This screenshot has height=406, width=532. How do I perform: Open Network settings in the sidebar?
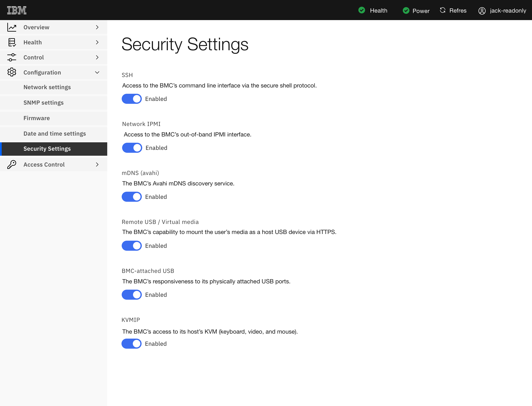tap(47, 87)
